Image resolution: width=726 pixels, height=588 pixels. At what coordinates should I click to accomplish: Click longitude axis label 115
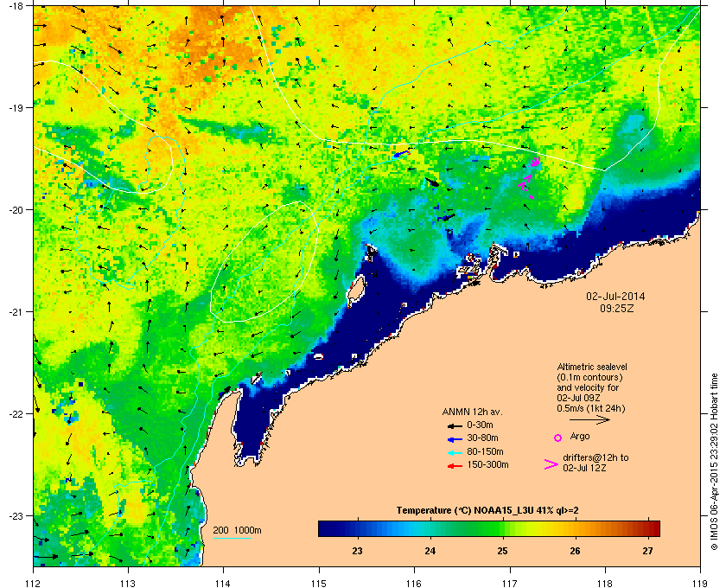(319, 583)
